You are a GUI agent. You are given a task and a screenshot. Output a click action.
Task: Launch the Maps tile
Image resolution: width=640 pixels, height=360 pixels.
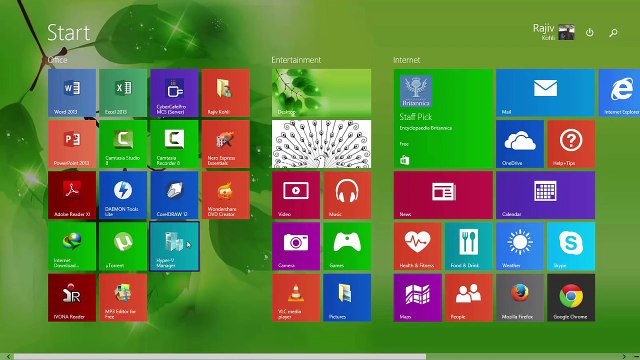point(418,298)
